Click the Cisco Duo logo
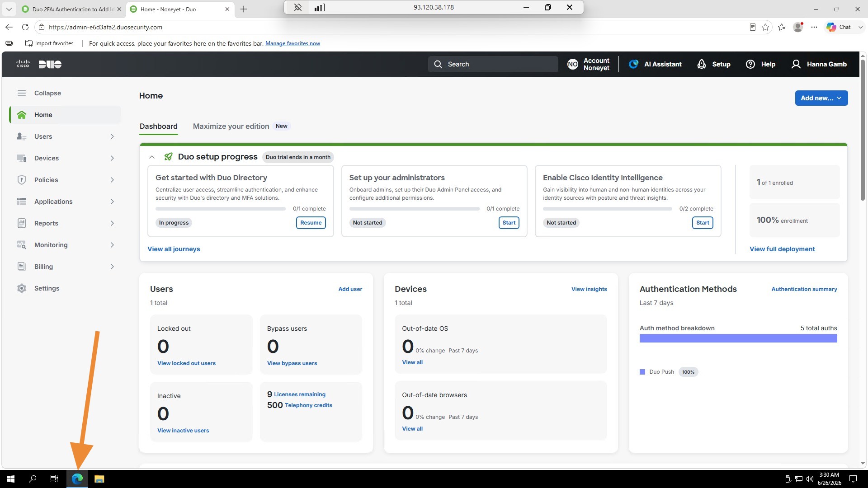Image resolution: width=868 pixels, height=488 pixels. click(38, 64)
